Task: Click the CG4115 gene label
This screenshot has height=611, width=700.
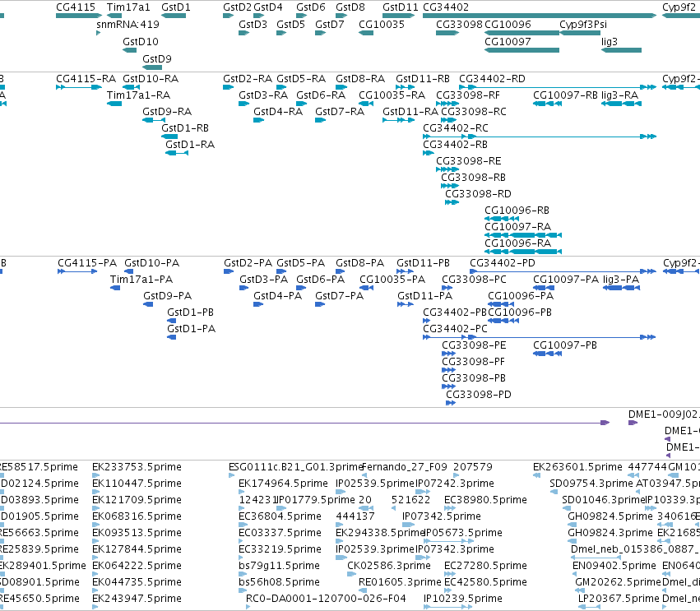Action: 76,7
